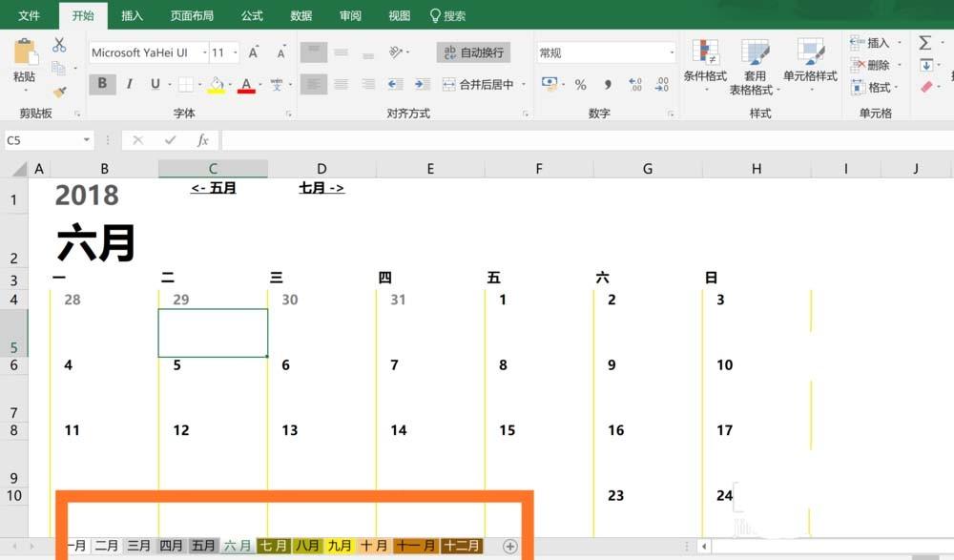Select the 九月 sheet tab
The height and width of the screenshot is (560, 954).
tap(342, 545)
